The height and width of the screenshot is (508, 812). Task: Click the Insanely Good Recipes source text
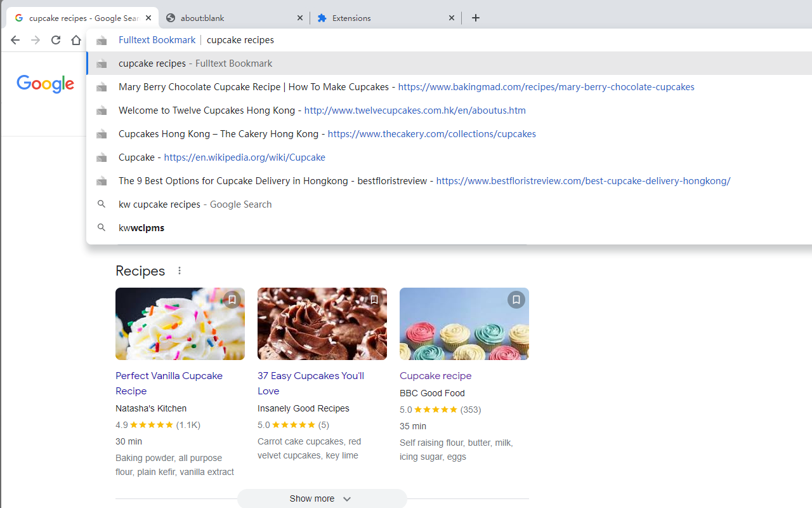click(303, 408)
